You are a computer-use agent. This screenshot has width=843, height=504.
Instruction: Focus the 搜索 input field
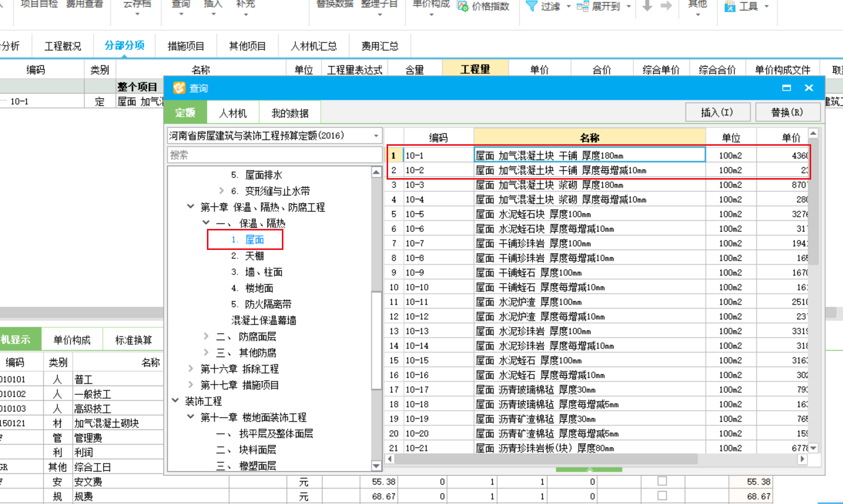275,154
